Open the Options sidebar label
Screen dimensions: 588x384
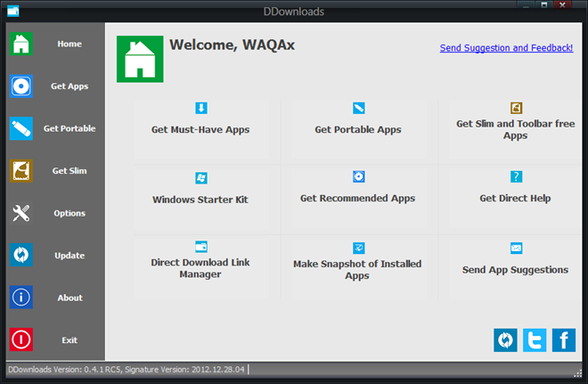[69, 213]
